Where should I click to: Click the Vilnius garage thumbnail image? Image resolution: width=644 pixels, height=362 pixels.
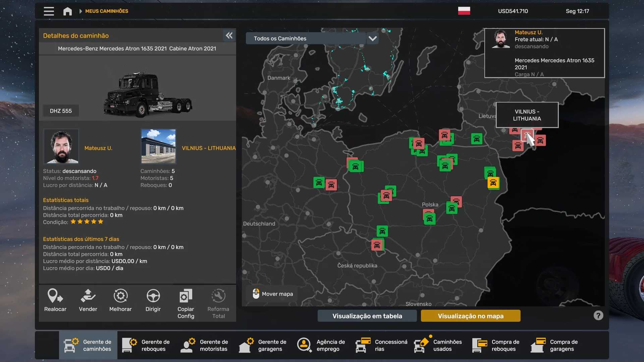pos(158,146)
